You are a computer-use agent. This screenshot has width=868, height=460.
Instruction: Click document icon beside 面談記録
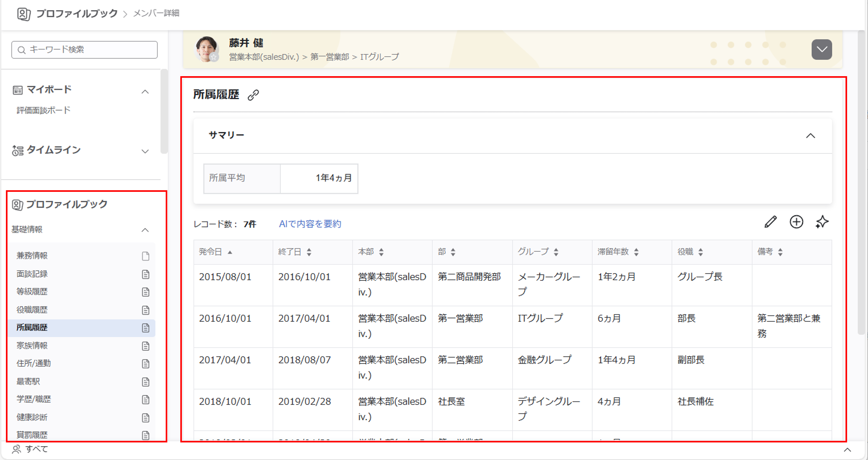pos(146,274)
